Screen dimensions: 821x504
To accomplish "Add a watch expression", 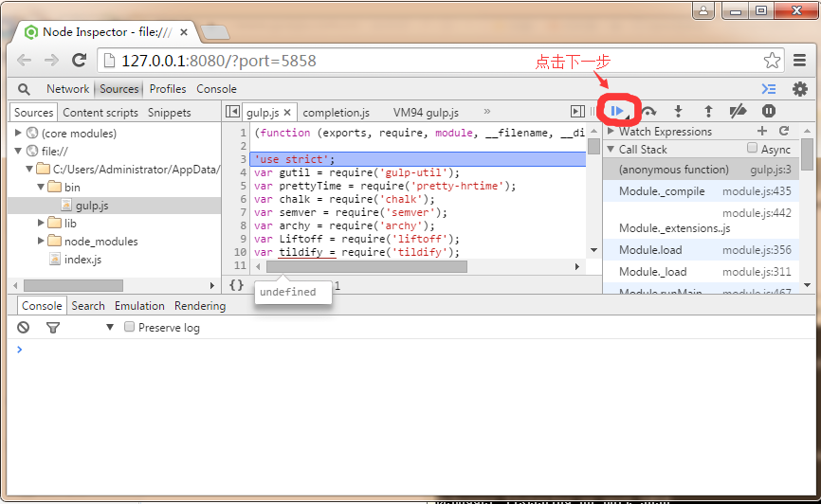I will coord(762,131).
